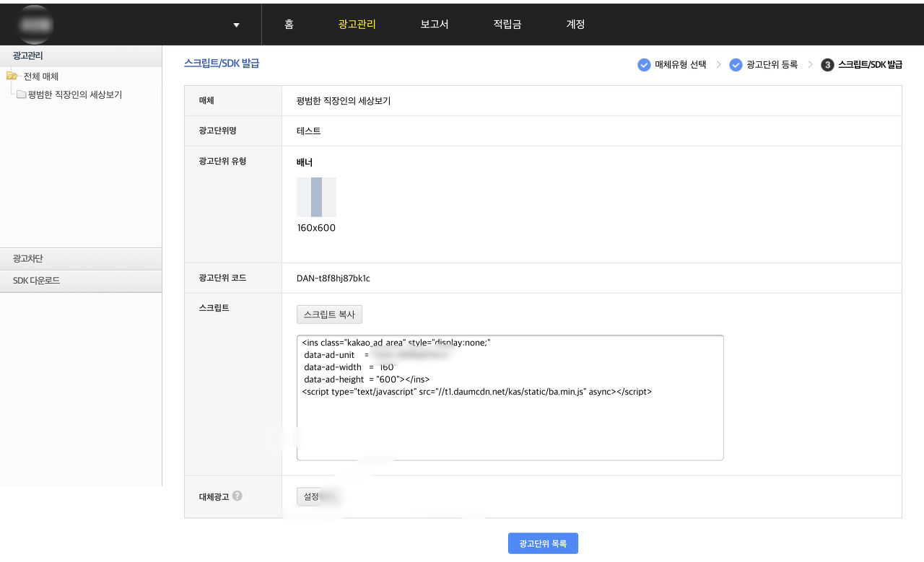Open SDK 다운로드 sidebar section
This screenshot has width=924, height=562.
click(81, 281)
